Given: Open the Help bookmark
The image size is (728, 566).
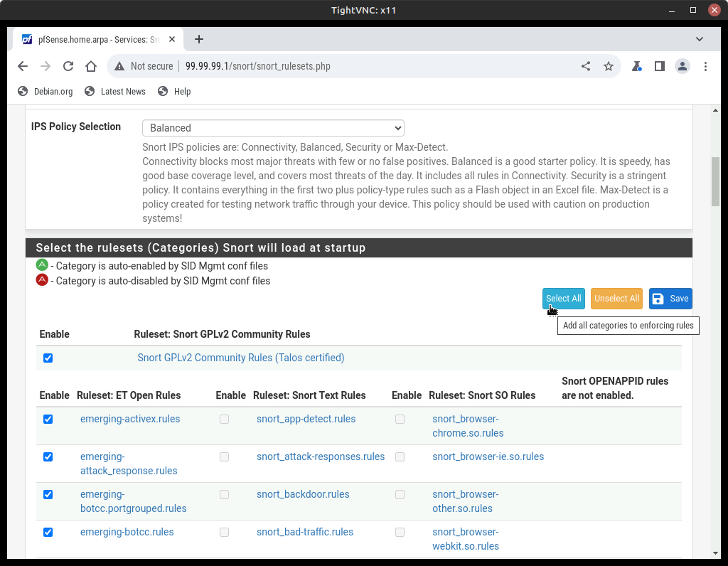Looking at the screenshot, I should tap(174, 92).
